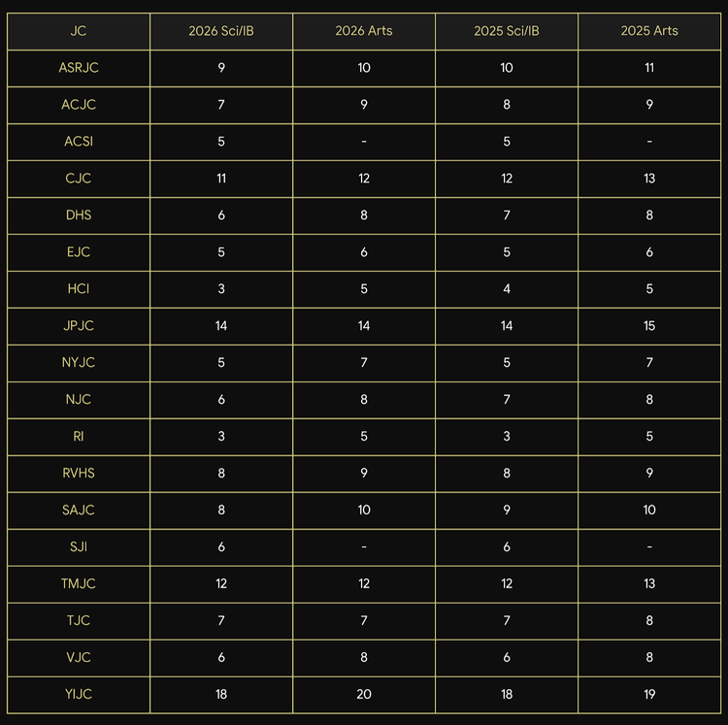Screen dimensions: 728x725
Task: Select the 2026 Sci/IB column header
Action: coord(221,31)
